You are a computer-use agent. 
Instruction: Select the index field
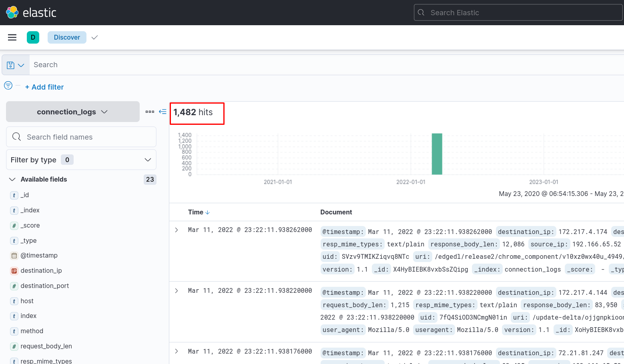coord(28,316)
